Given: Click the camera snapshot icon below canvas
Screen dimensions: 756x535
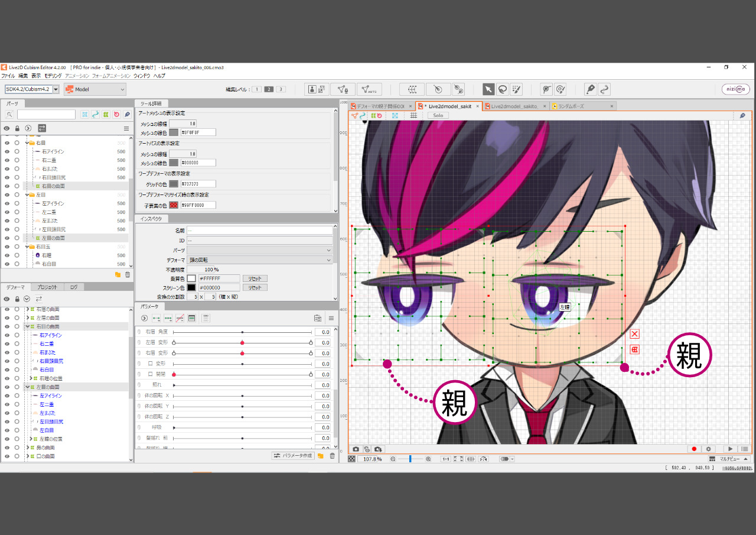Looking at the screenshot, I should click(356, 449).
